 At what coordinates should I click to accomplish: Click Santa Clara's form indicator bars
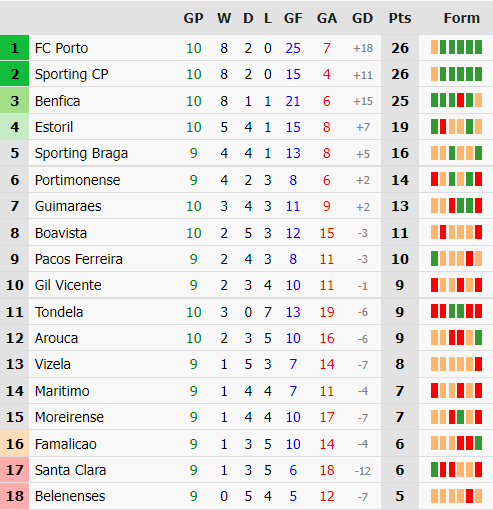(x=456, y=469)
